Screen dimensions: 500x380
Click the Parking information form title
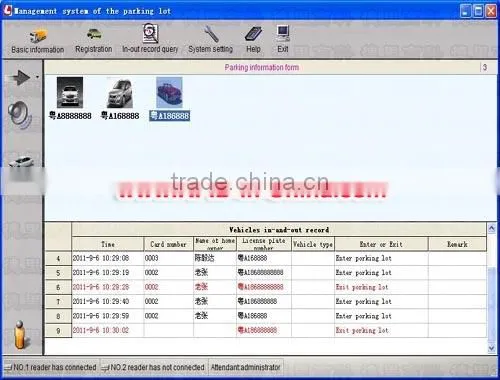262,68
